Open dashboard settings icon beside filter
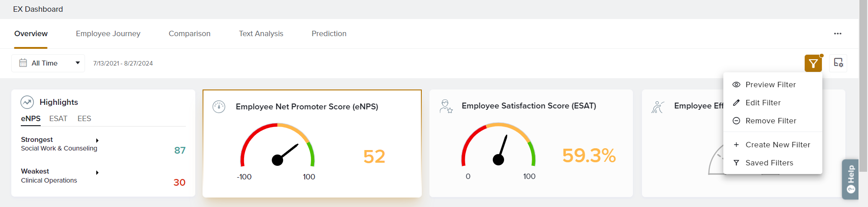868x207 pixels. pos(838,63)
